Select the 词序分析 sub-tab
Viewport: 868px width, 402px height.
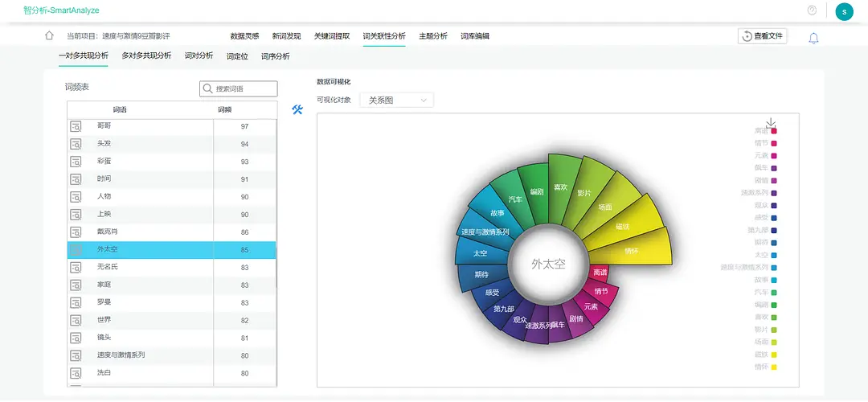[x=275, y=56]
